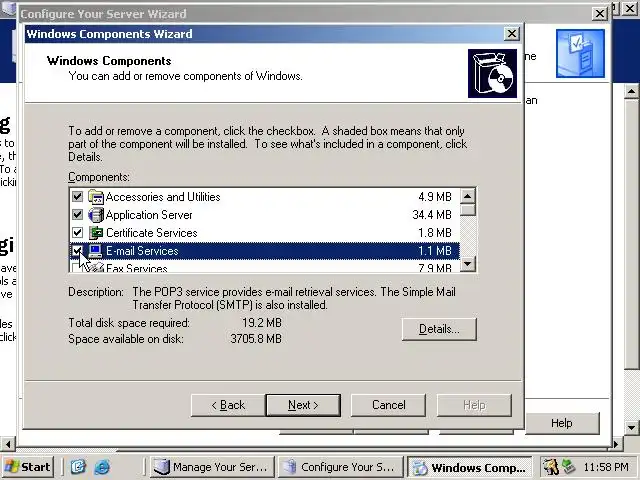The height and width of the screenshot is (480, 640).
Task: Select the Certificate Services row text
Action: tap(151, 233)
